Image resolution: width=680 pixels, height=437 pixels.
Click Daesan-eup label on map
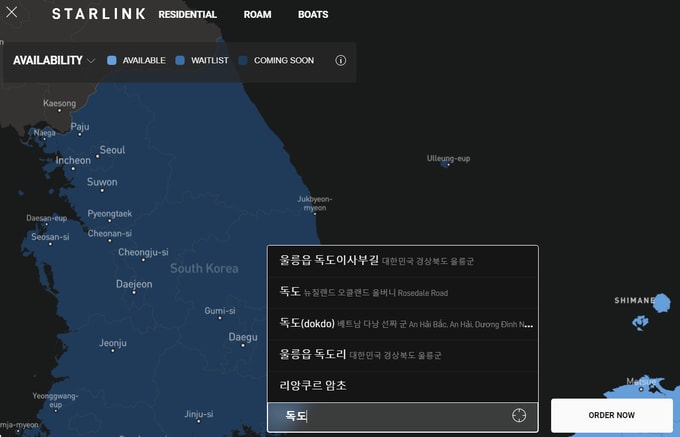[x=46, y=218]
